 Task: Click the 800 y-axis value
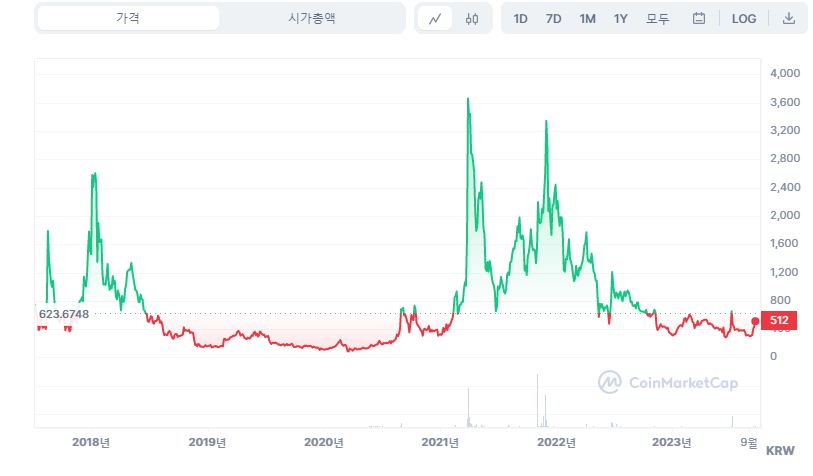(x=780, y=300)
